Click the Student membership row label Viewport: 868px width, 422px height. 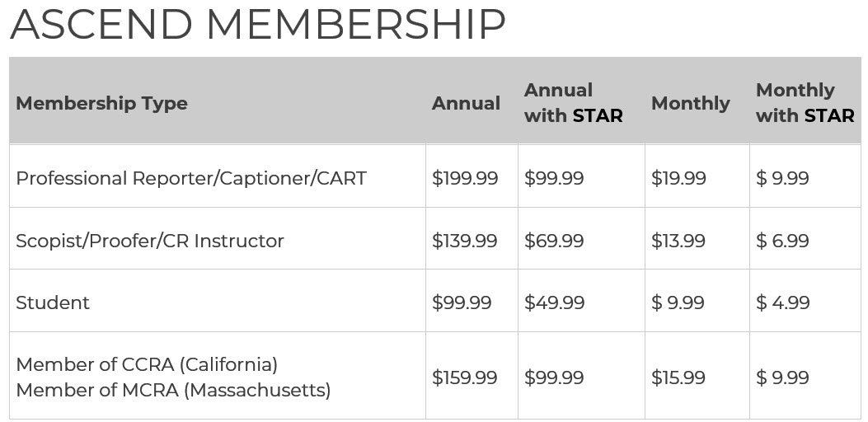[x=53, y=303]
